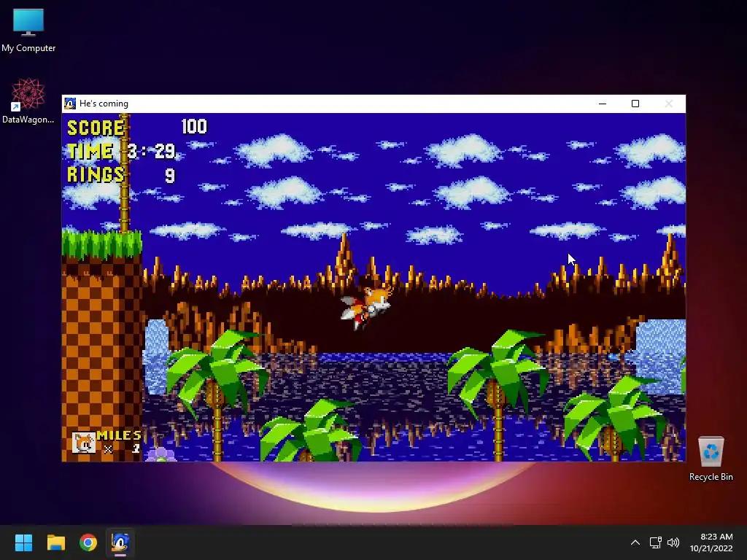The width and height of the screenshot is (747, 560).
Task: Click the SCORE label in the game HUD
Action: click(x=96, y=128)
